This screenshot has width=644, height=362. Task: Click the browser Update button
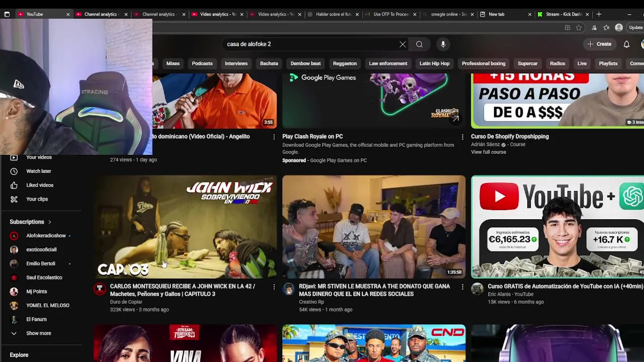(636, 28)
